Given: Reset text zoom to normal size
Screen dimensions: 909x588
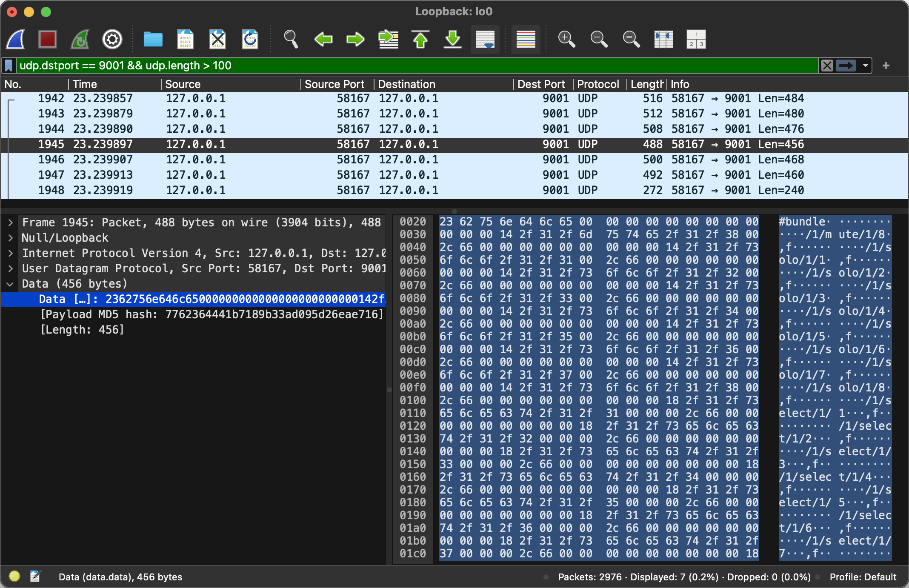Looking at the screenshot, I should tap(632, 40).
